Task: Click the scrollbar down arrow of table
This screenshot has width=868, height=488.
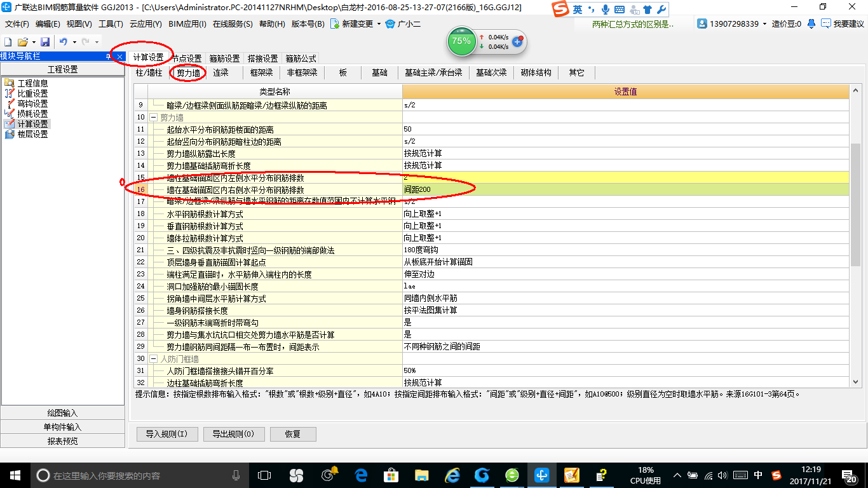Action: pos(856,381)
